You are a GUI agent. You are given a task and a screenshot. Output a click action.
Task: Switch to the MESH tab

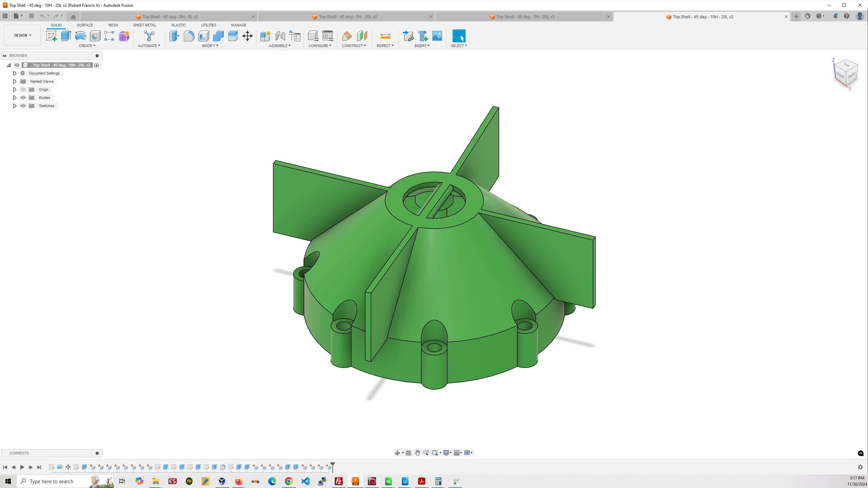pyautogui.click(x=113, y=25)
